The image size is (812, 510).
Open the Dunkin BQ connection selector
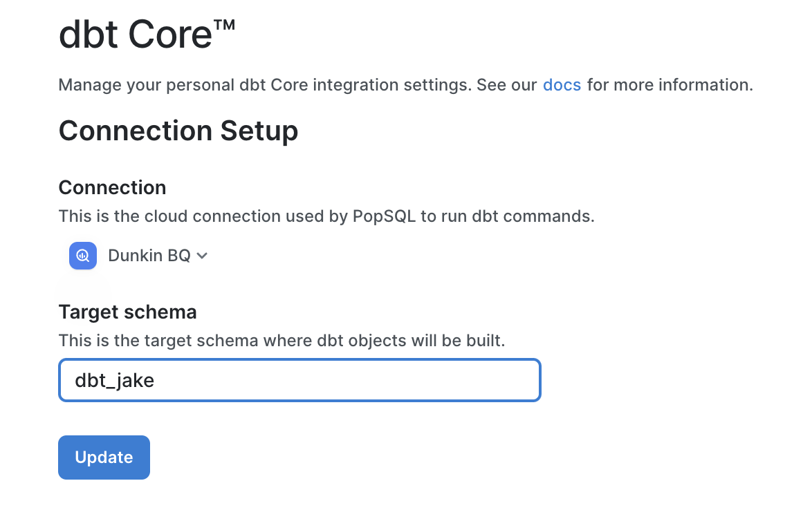[149, 256]
